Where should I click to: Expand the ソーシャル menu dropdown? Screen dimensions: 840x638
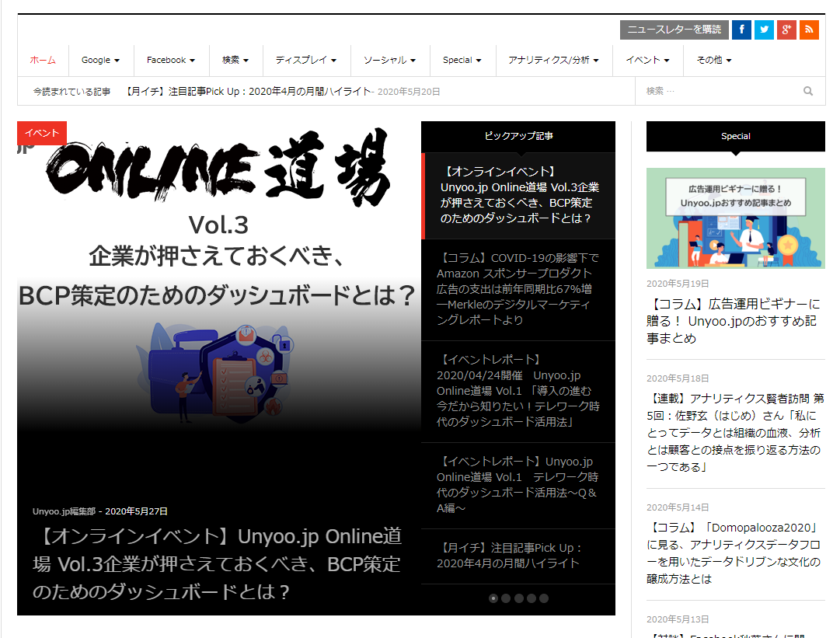(x=390, y=60)
